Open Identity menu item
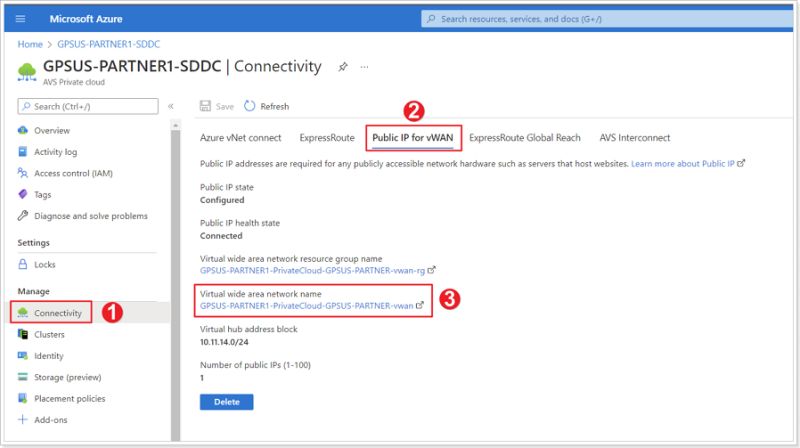 [x=48, y=356]
